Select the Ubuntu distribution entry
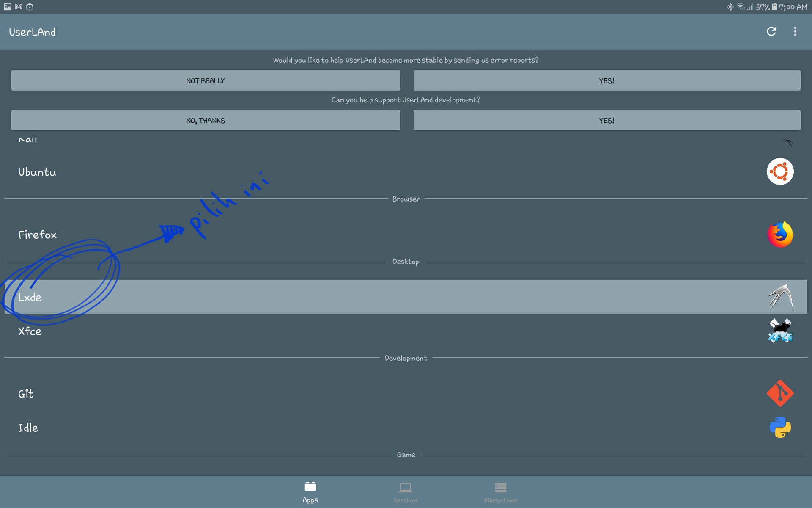 [406, 171]
